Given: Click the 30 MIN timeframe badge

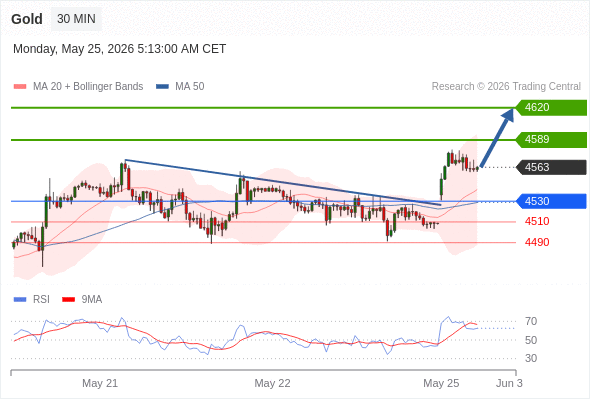Looking at the screenshot, I should coord(76,19).
